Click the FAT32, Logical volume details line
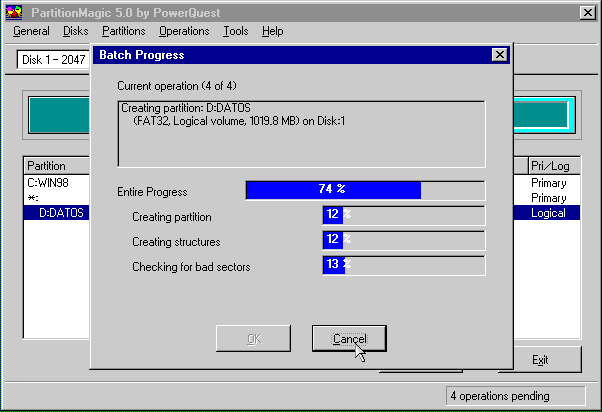 (239, 121)
